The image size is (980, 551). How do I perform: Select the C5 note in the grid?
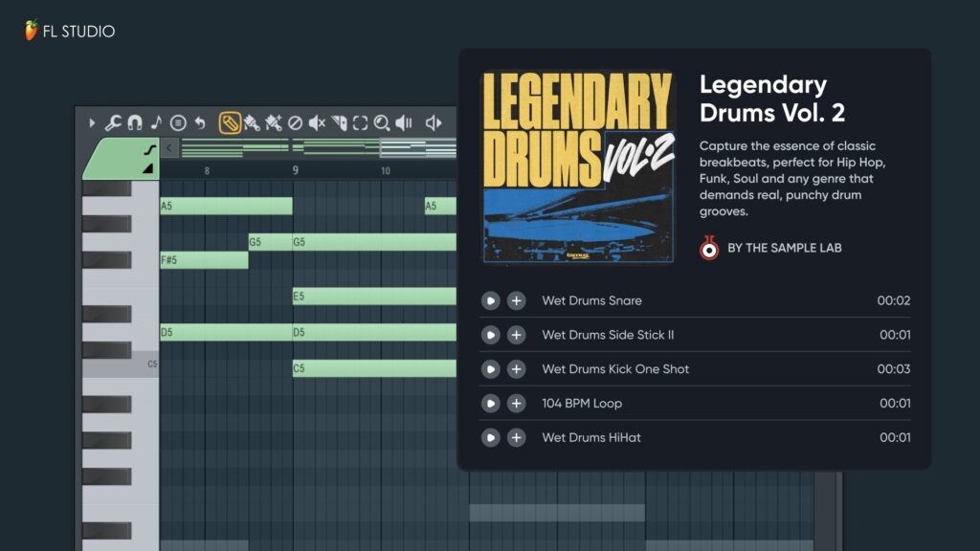click(374, 368)
